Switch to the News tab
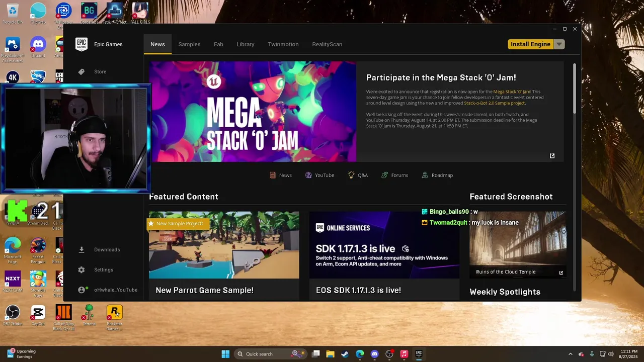The width and height of the screenshot is (644, 362). click(x=157, y=44)
